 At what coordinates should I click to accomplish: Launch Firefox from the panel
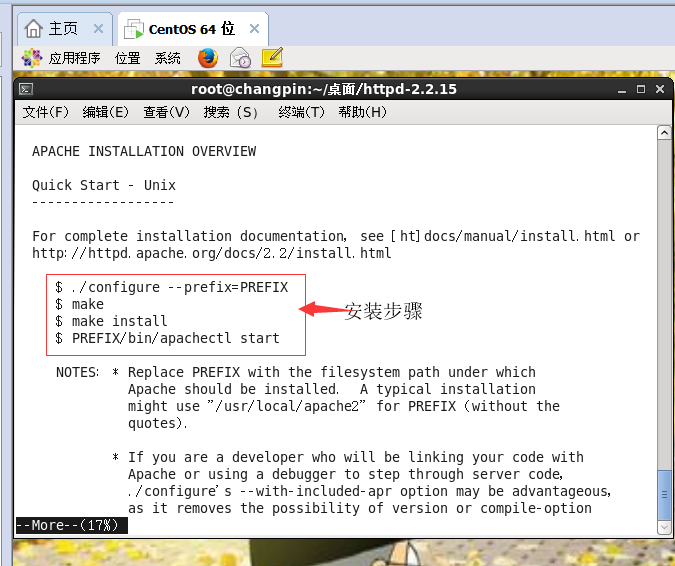(x=207, y=58)
